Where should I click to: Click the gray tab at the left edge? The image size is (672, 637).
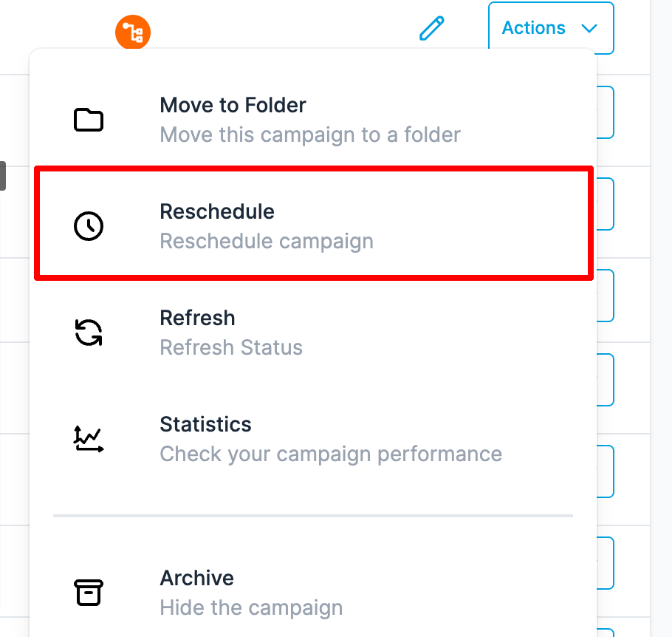point(2,176)
